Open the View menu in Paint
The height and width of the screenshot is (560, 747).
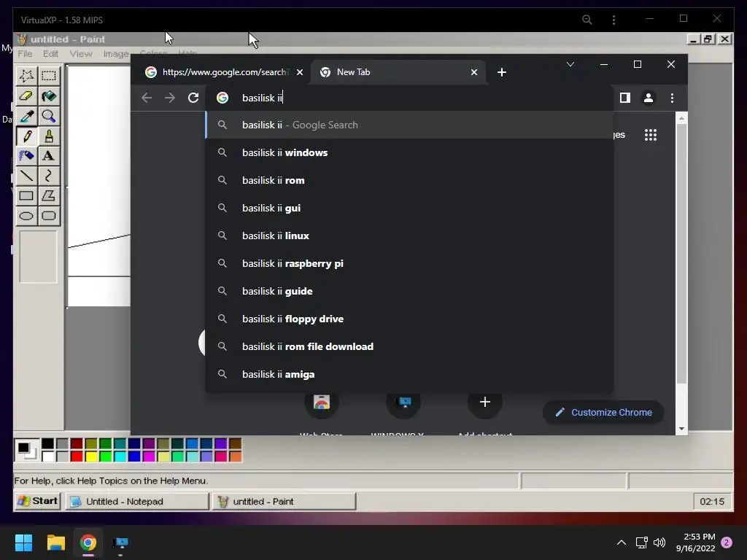(81, 54)
